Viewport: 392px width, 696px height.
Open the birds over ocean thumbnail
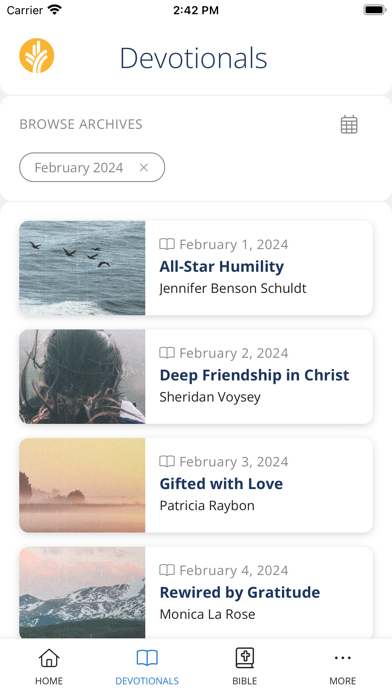pos(82,268)
